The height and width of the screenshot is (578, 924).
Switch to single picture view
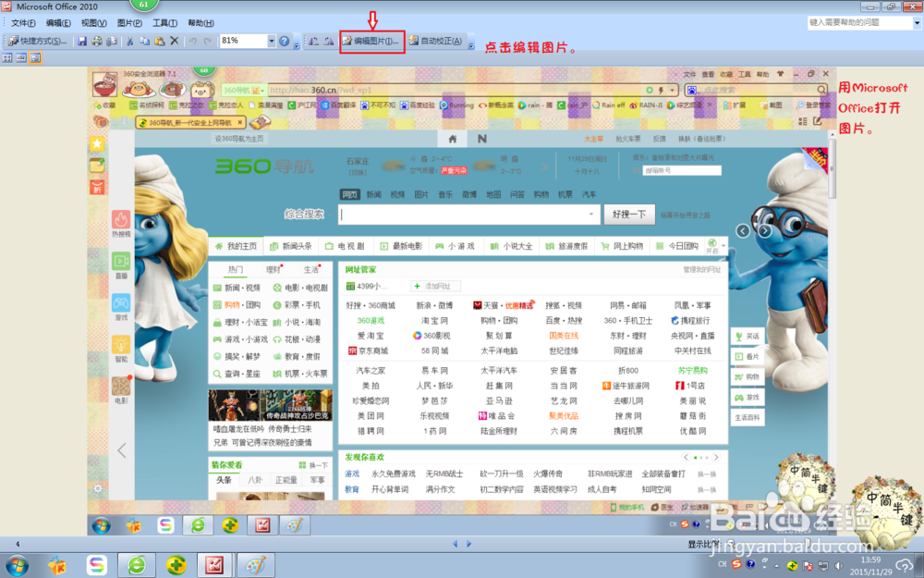coord(35,57)
